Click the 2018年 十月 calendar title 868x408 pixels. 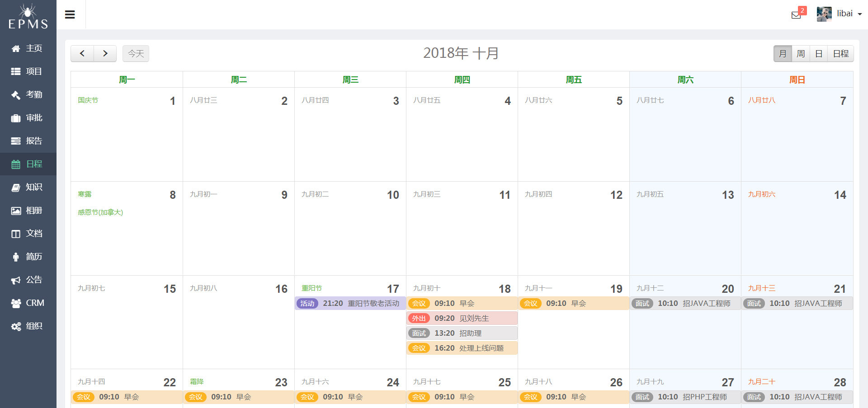[x=461, y=53]
